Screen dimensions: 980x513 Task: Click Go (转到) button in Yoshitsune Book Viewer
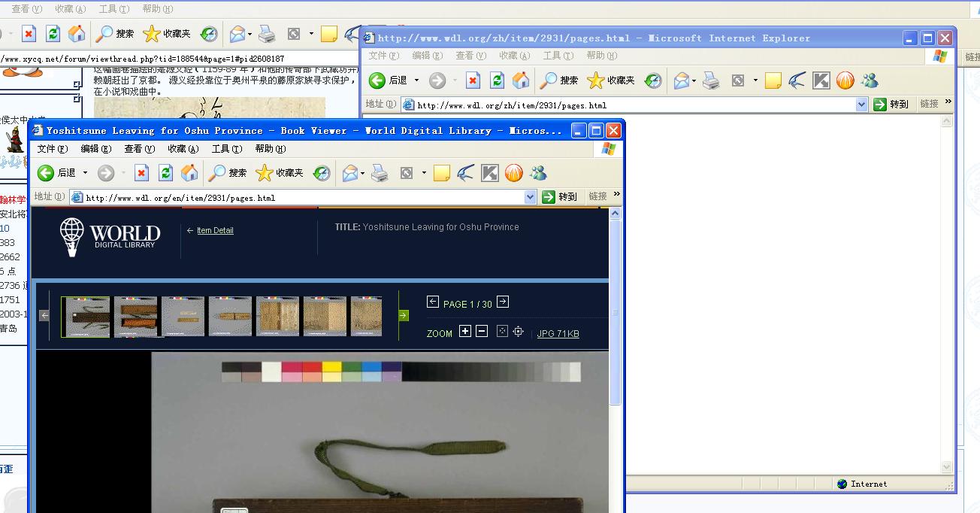(560, 197)
